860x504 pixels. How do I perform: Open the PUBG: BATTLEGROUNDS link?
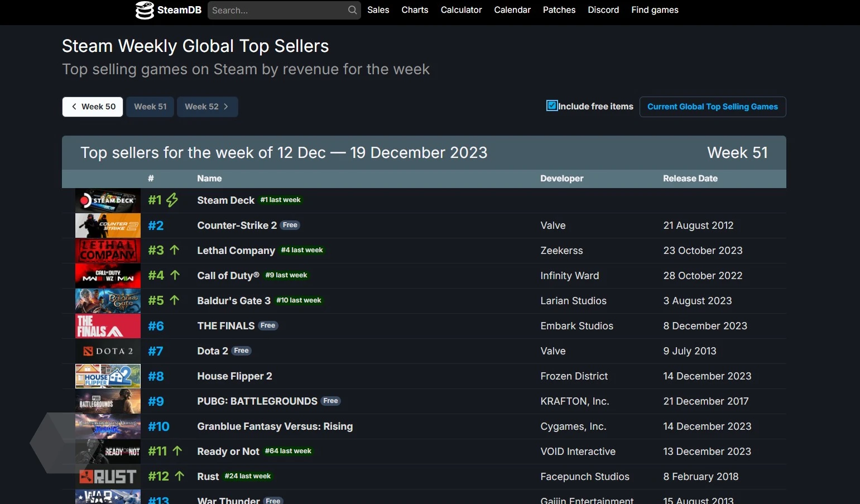257,401
